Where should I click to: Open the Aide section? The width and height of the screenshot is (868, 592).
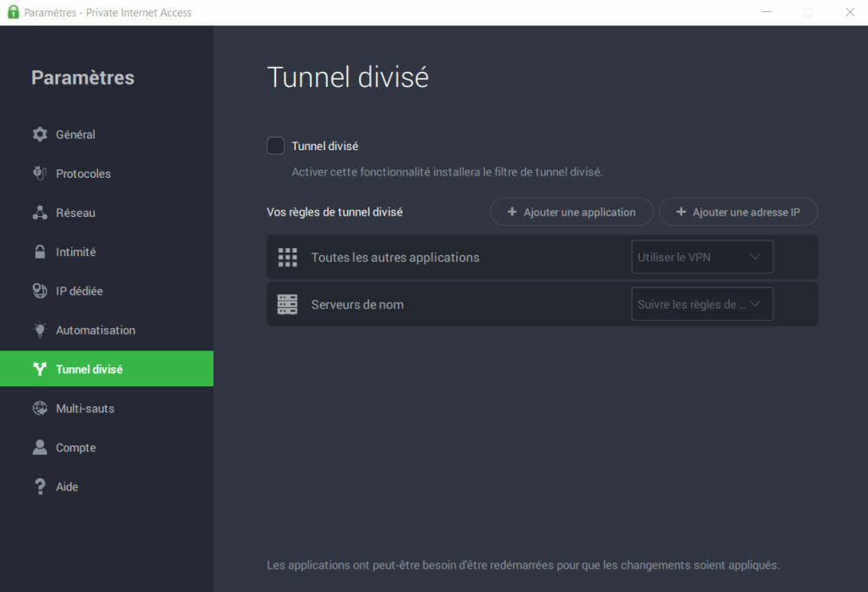pyautogui.click(x=106, y=487)
